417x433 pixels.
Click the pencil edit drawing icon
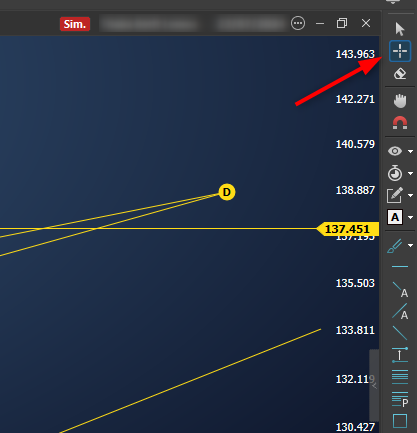(x=395, y=195)
